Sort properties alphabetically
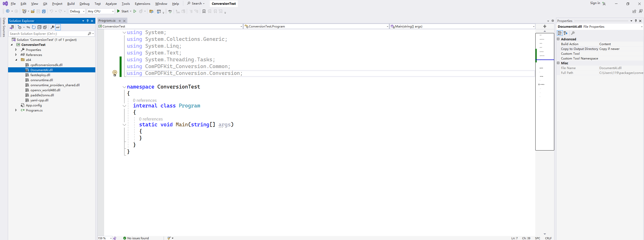 pyautogui.click(x=566, y=33)
